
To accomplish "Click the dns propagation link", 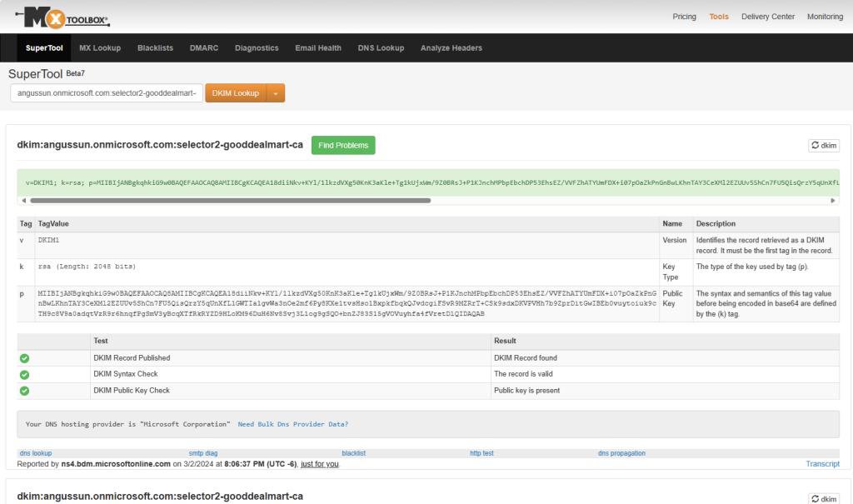I will [x=621, y=453].
